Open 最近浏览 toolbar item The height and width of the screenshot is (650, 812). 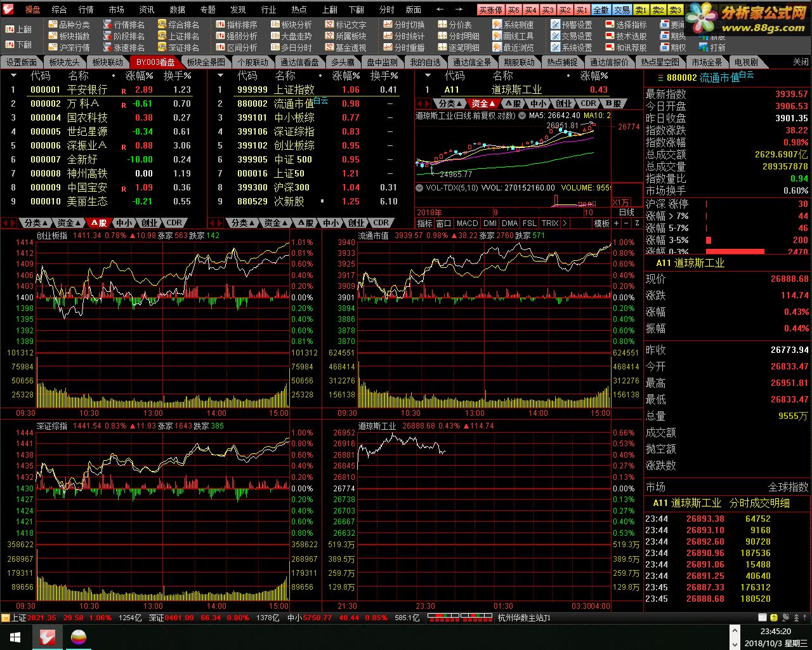513,48
